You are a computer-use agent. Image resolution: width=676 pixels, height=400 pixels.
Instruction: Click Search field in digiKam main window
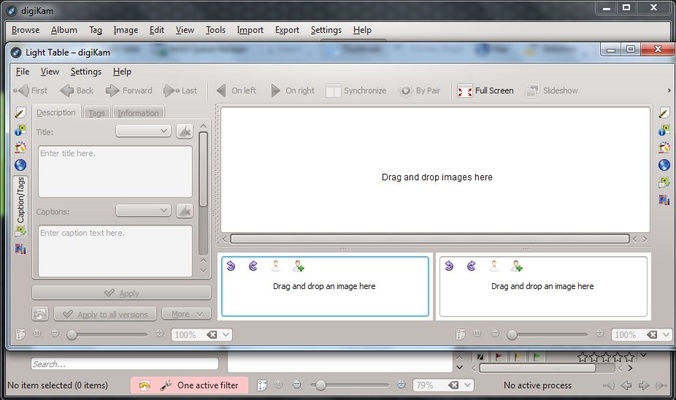[x=124, y=364]
